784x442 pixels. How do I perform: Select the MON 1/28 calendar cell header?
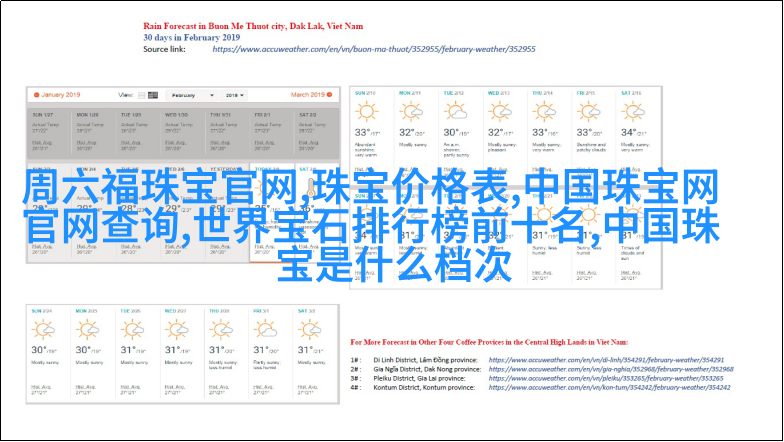88,115
